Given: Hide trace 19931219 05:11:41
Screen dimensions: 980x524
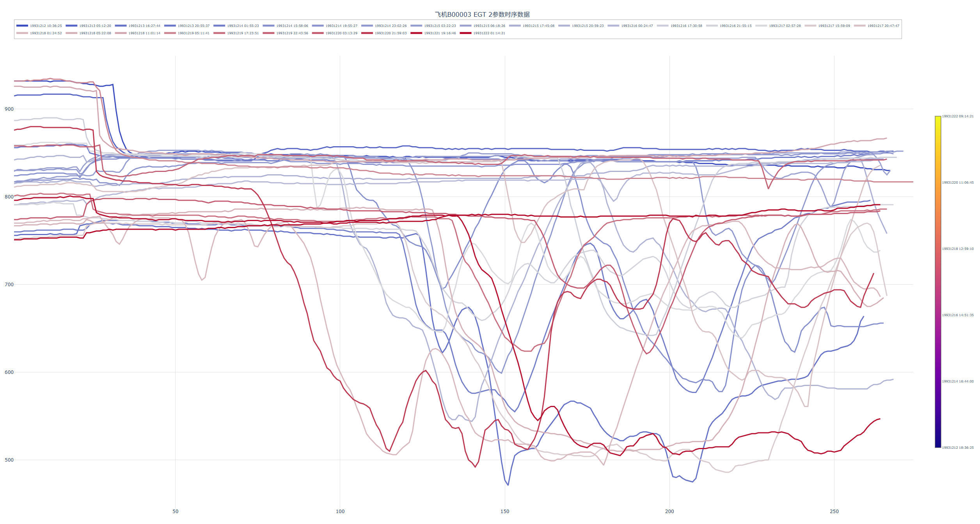Looking at the screenshot, I should pyautogui.click(x=194, y=33).
